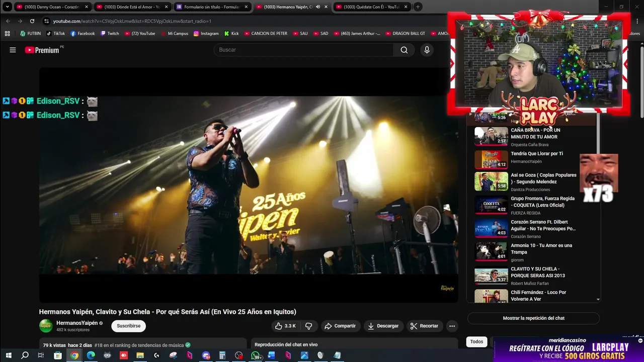Open the CANCION DE PETER bookmark

pos(266,34)
